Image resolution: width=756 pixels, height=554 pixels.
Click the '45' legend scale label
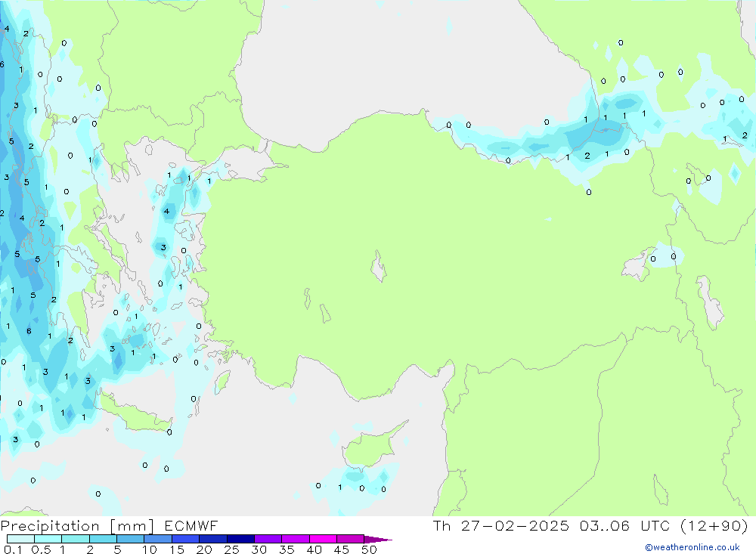[342, 549]
